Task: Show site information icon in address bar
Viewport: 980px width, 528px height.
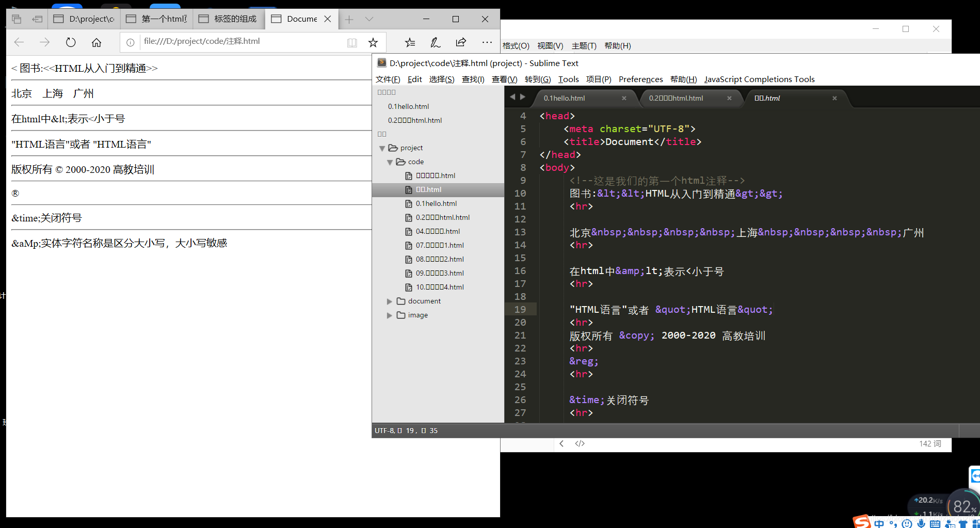Action: pos(131,42)
